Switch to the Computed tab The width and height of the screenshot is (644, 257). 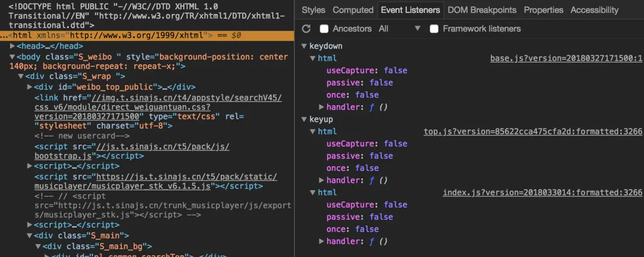click(x=353, y=10)
